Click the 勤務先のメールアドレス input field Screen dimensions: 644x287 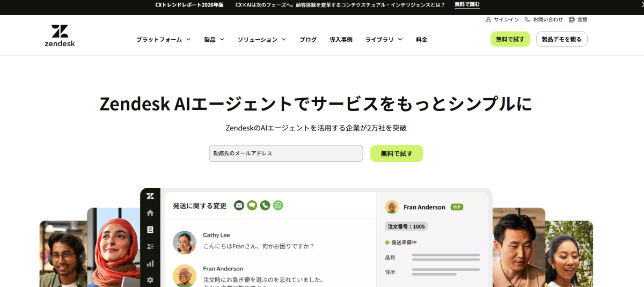point(286,153)
